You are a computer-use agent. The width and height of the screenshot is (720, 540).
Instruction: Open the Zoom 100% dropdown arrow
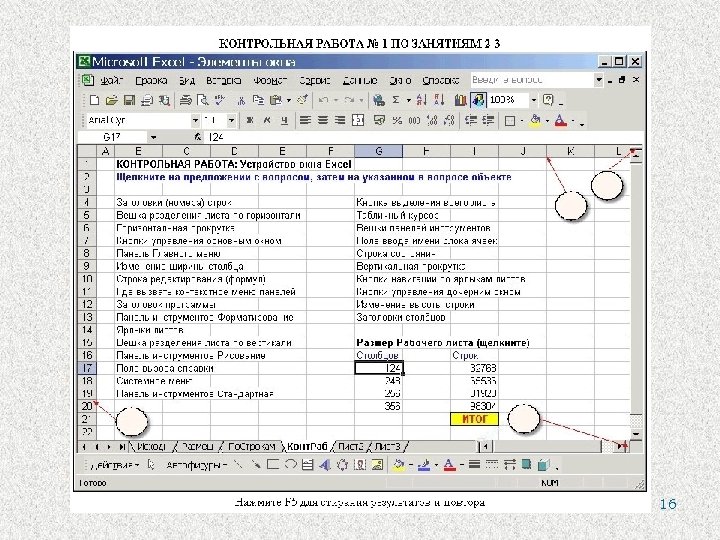(534, 100)
